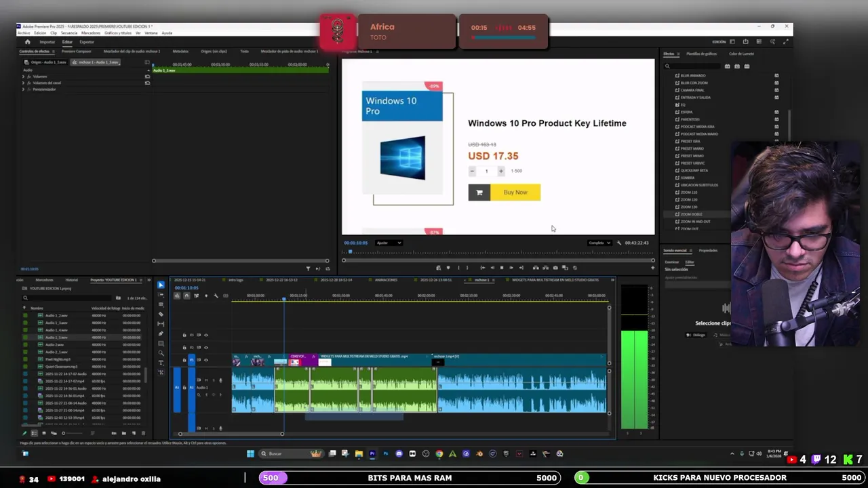Select the Rectangle tool
Screen dimensions: 868x488
tap(161, 344)
